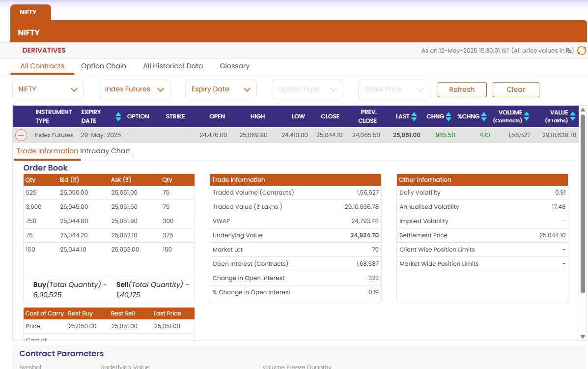588x369 pixels.
Task: Click the Daily Volatility value 0.91
Action: click(x=560, y=193)
